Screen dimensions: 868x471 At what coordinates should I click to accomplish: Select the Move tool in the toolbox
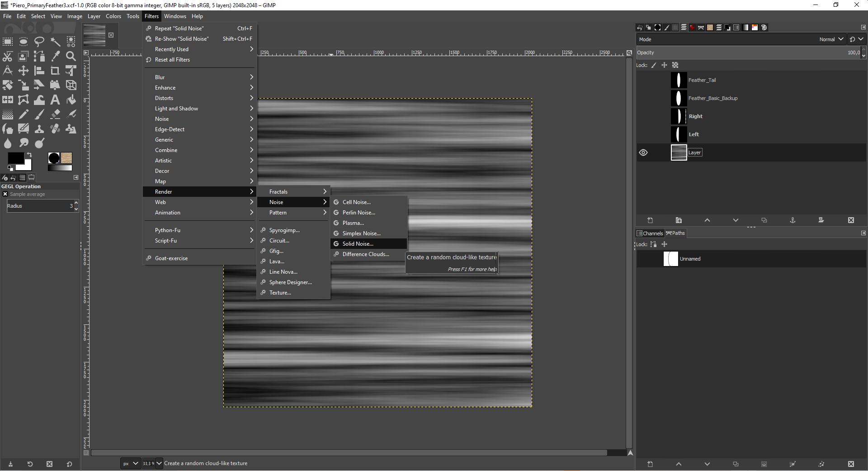(23, 70)
